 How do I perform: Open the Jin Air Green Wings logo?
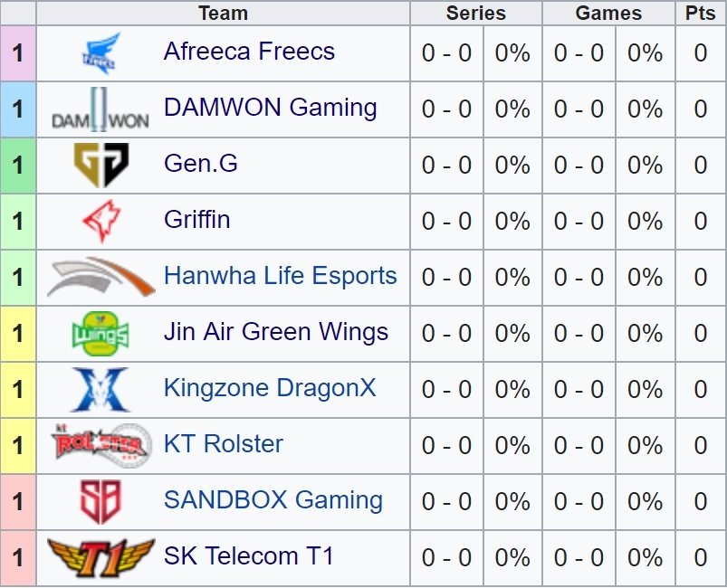tap(100, 333)
